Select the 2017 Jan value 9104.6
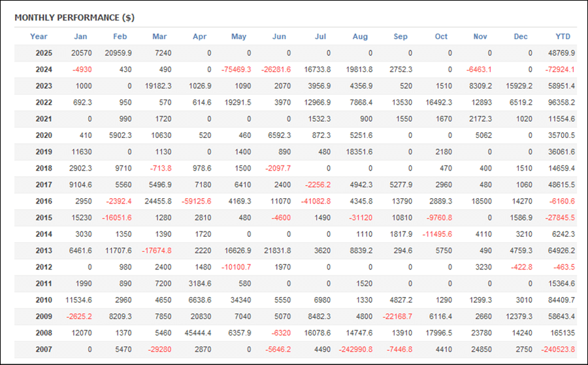The width and height of the screenshot is (588, 365). (80, 184)
